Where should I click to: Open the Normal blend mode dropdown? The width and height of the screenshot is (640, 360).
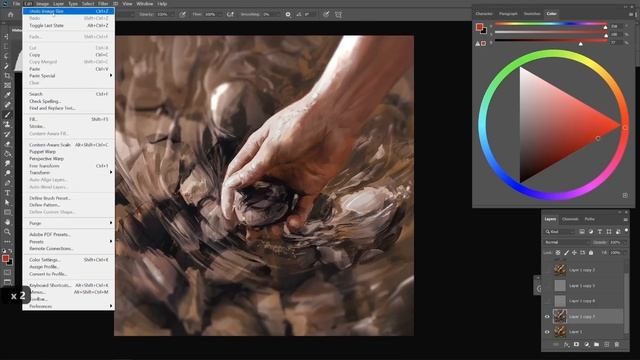click(x=566, y=242)
